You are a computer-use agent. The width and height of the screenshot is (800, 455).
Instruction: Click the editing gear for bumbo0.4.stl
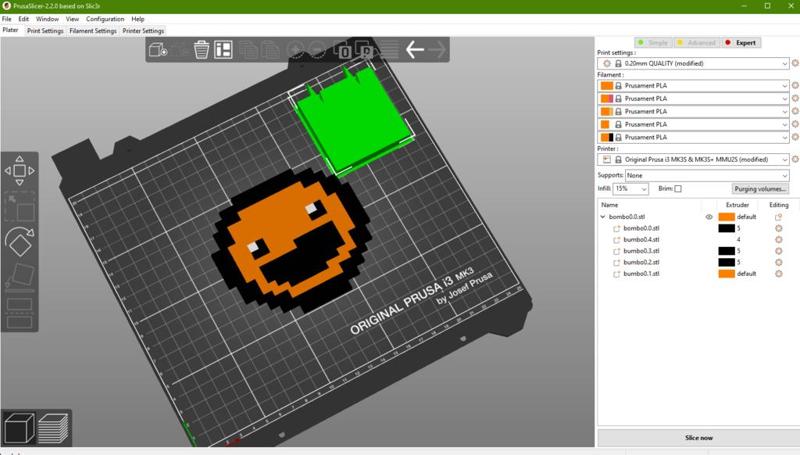pos(779,239)
